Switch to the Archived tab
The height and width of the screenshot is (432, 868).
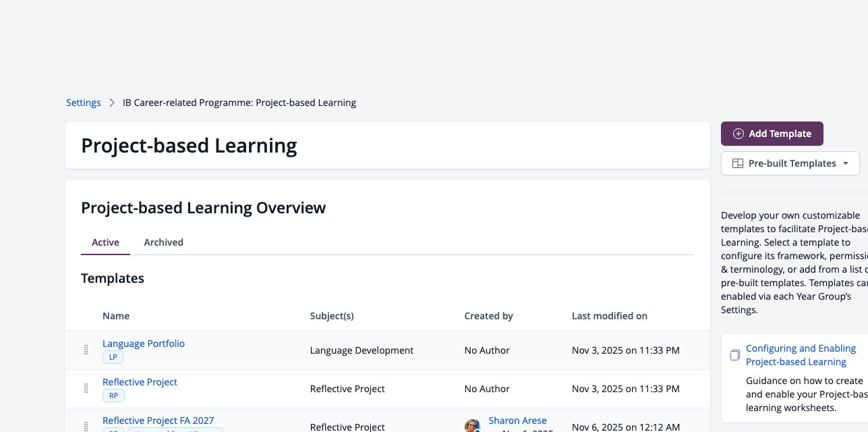pos(163,242)
